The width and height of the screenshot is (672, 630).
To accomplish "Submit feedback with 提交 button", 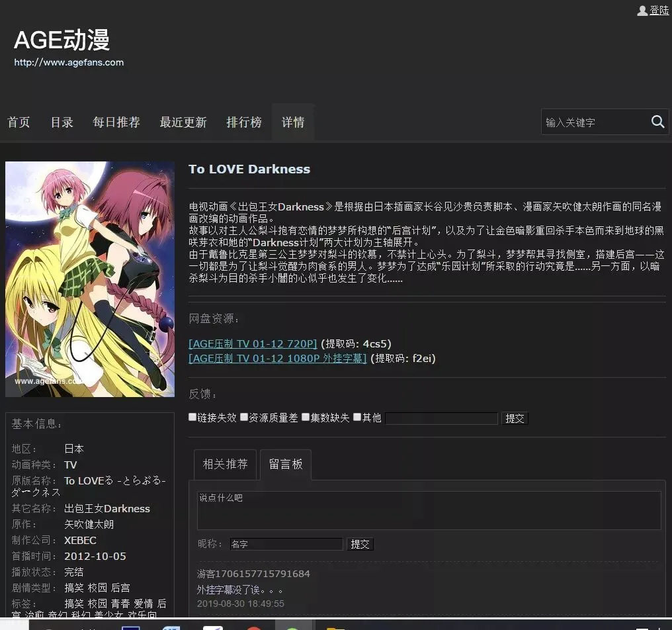I will point(515,419).
